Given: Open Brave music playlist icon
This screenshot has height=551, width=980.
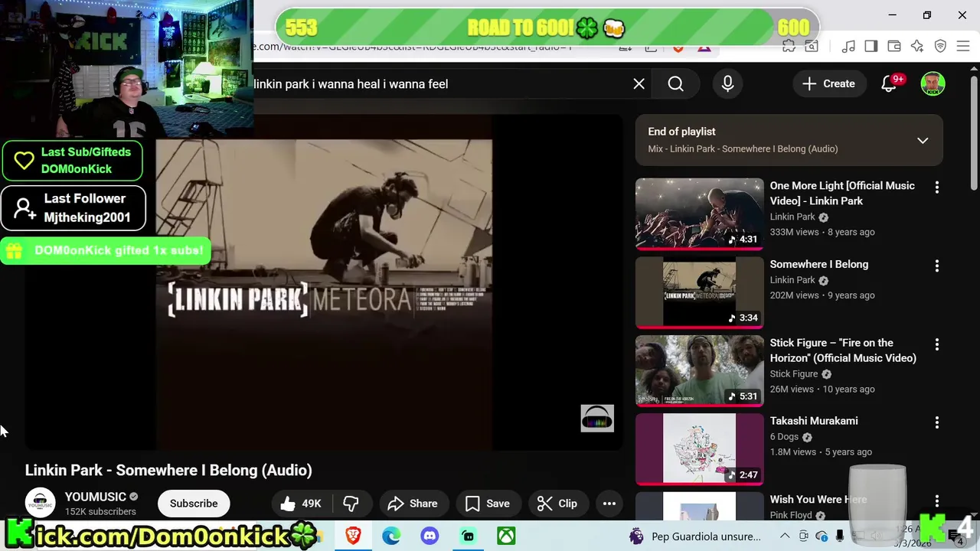Looking at the screenshot, I should pyautogui.click(x=848, y=47).
